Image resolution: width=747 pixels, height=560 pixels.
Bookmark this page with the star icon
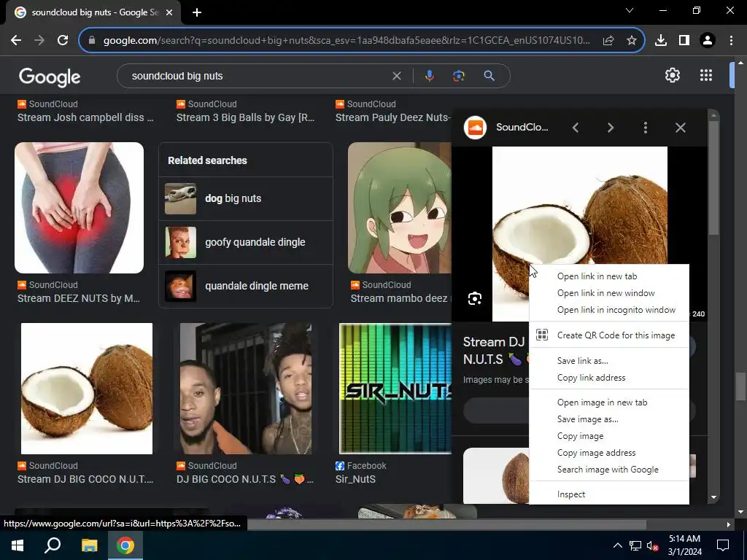point(632,41)
